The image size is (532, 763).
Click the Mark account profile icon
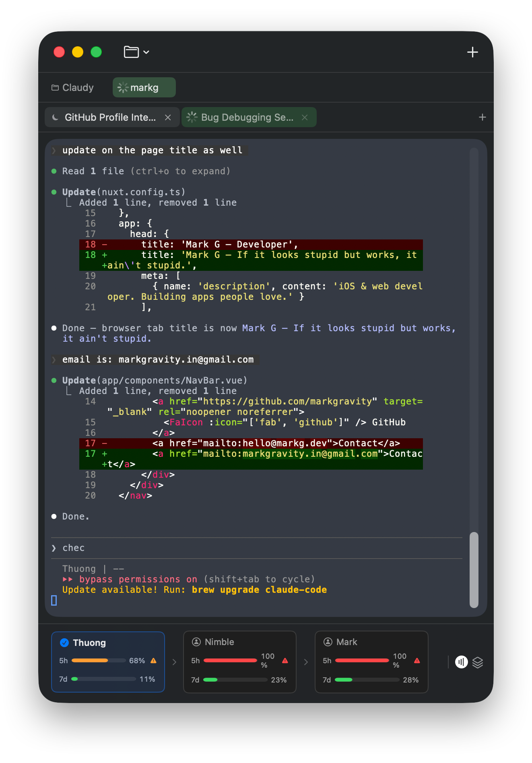[328, 642]
